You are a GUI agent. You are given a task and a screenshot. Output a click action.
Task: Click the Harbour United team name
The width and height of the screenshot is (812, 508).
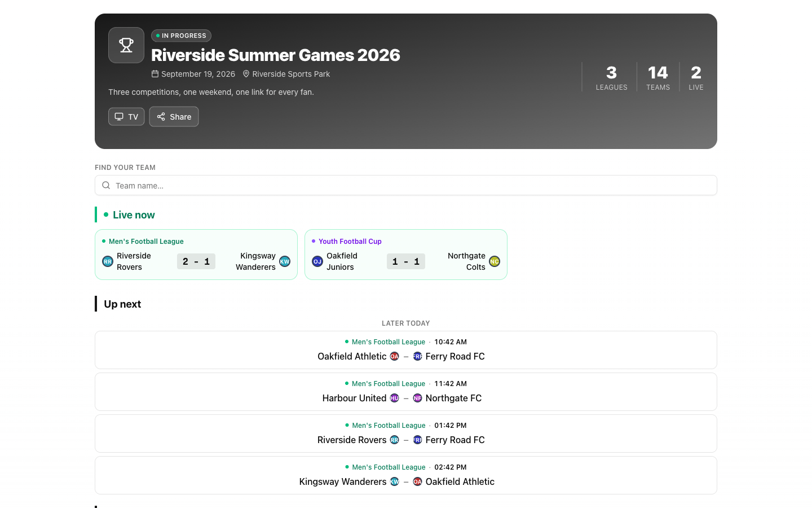point(354,398)
